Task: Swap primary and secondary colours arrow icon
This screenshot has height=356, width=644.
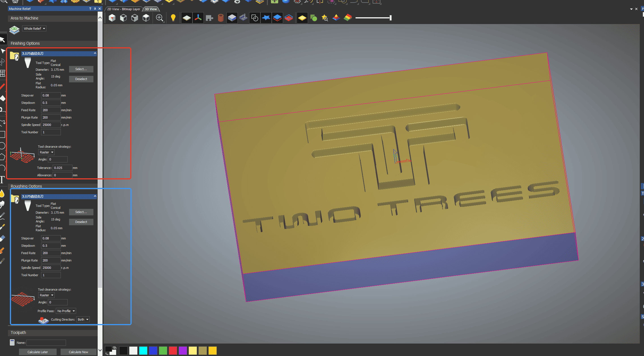Action: [x=107, y=354]
